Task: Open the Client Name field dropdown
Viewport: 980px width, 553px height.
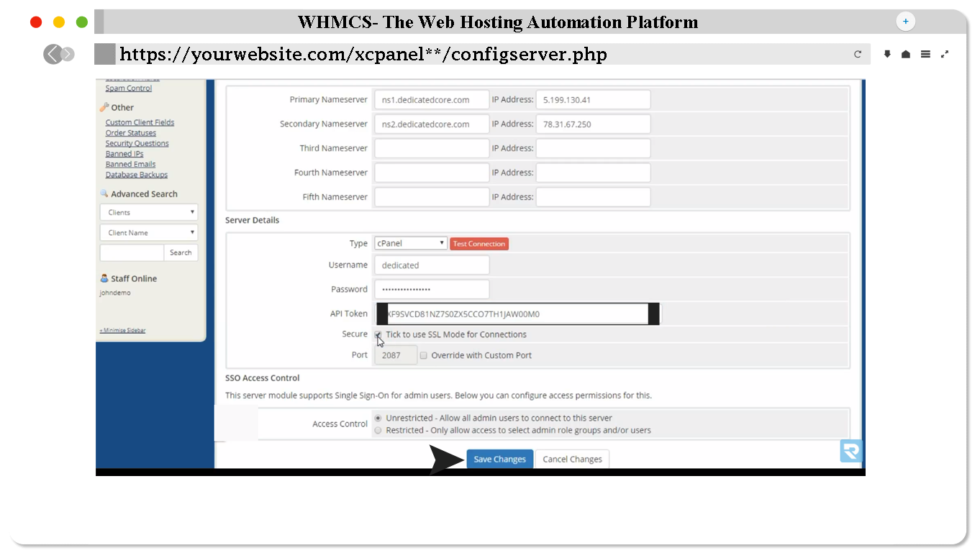Action: [149, 232]
